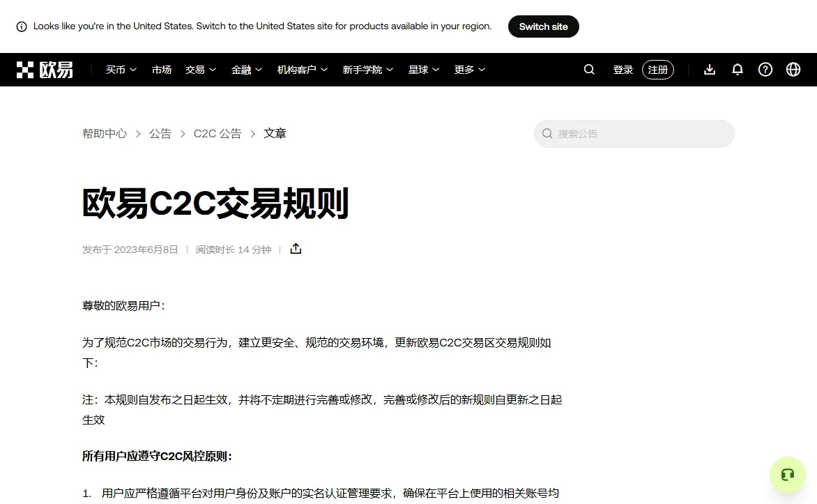The height and width of the screenshot is (504, 817).
Task: Open the download app icon
Action: 709,69
